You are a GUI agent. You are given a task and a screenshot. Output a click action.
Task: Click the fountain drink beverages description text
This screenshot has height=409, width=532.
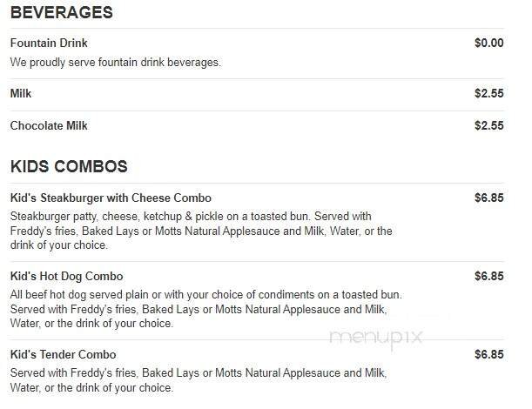tap(116, 63)
